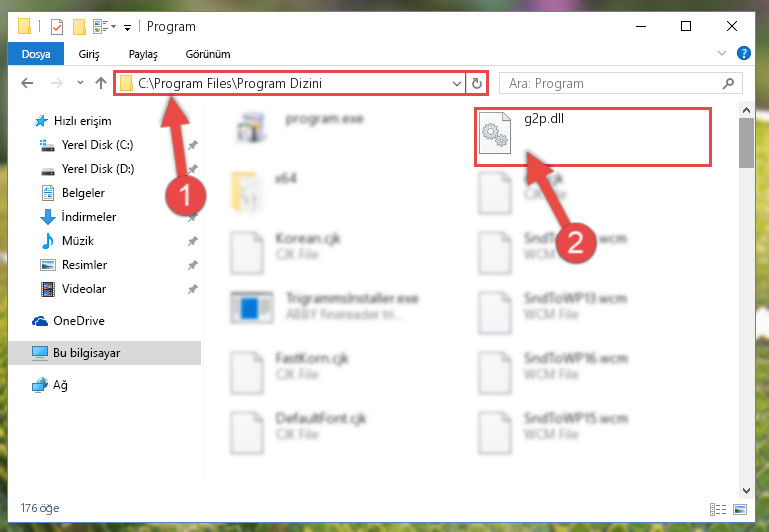The height and width of the screenshot is (532, 769).
Task: Click the Ara: Program search field
Action: tap(613, 83)
